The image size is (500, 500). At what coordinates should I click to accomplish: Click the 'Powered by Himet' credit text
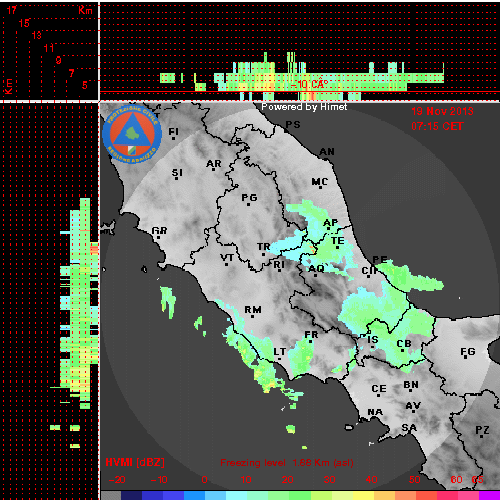coord(304,107)
